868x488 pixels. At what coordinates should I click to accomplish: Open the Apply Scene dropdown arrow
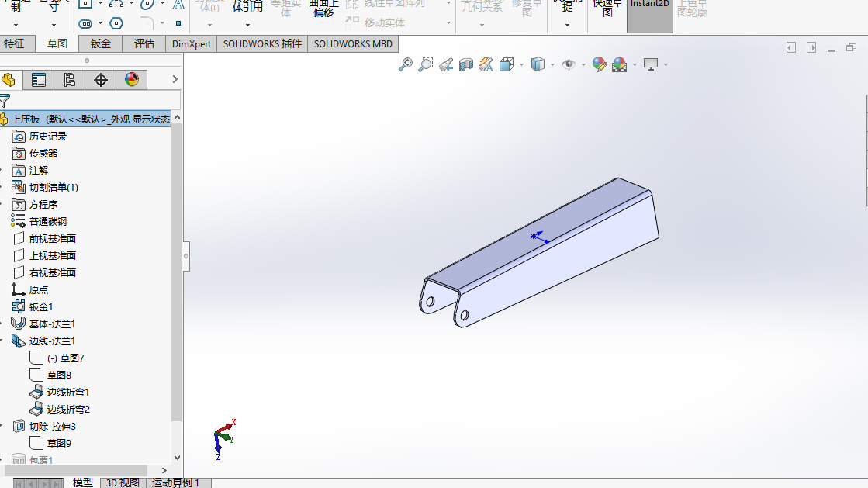pos(635,65)
